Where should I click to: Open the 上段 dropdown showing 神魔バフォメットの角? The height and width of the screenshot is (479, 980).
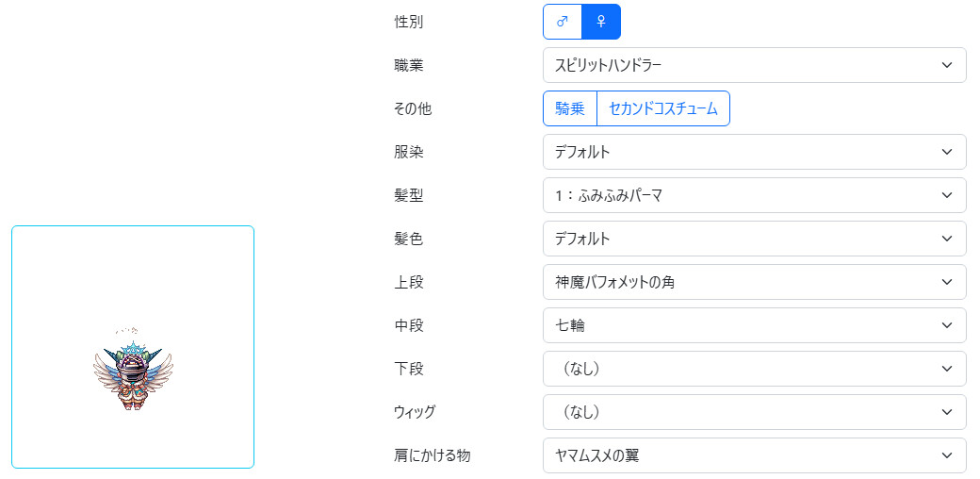pos(755,283)
